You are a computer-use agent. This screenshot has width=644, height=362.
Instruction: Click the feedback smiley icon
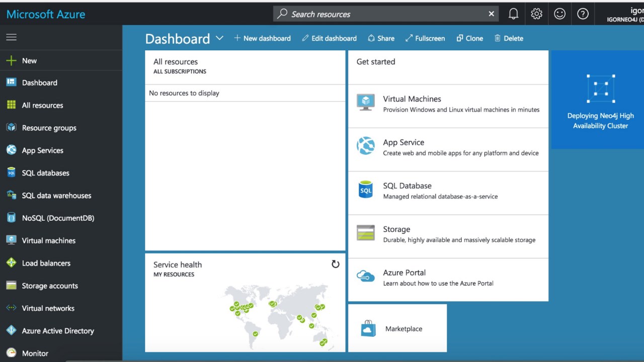559,14
